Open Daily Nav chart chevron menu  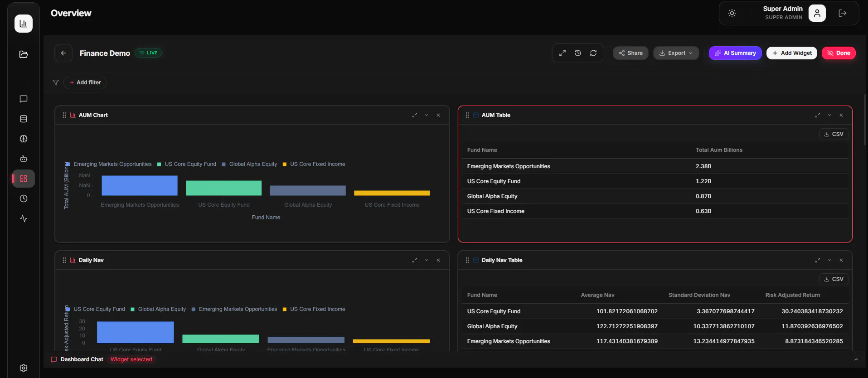427,260
